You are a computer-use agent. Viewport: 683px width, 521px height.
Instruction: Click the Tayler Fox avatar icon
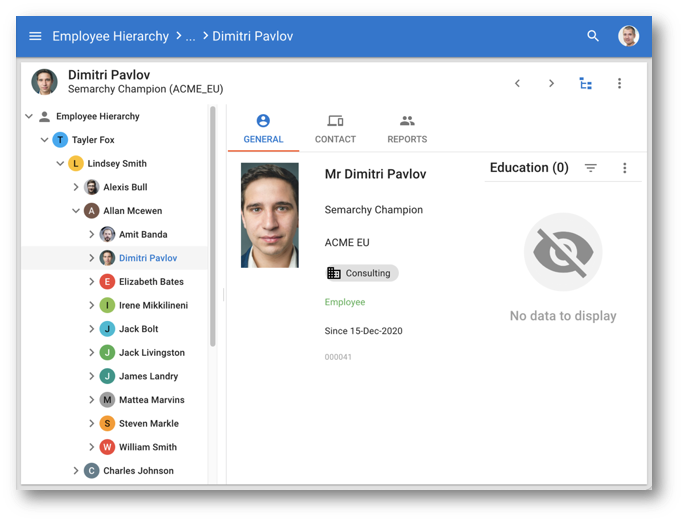[60, 140]
